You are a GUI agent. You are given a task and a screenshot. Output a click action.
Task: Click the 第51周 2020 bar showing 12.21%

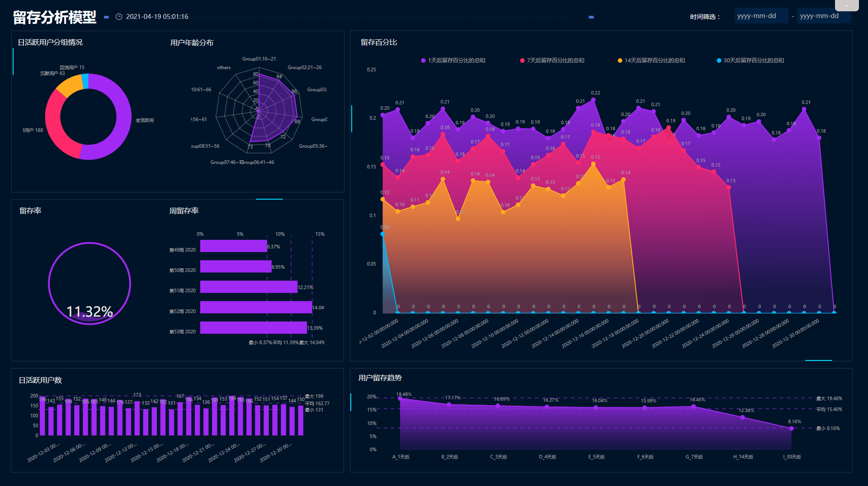tap(249, 287)
